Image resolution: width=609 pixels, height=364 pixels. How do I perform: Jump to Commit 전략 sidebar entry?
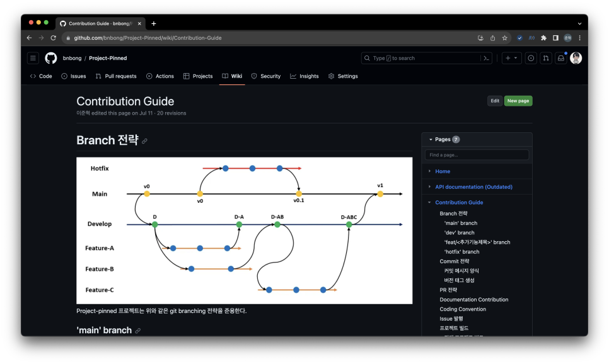click(x=455, y=261)
